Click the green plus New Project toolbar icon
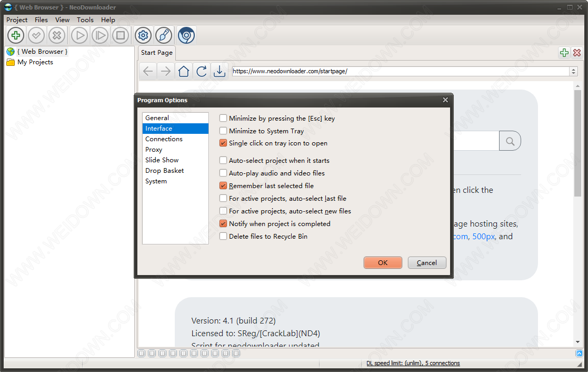Viewport: 588px width, 372px height. 16,36
